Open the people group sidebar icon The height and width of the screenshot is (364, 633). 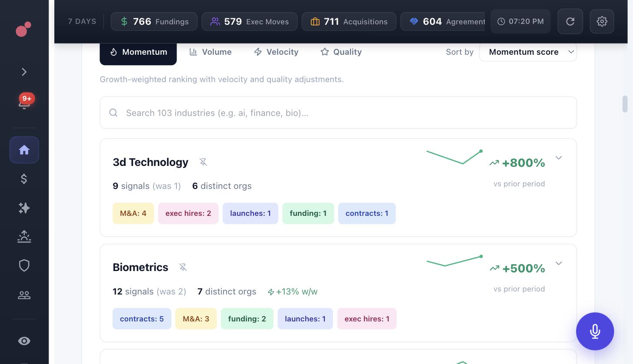click(24, 295)
